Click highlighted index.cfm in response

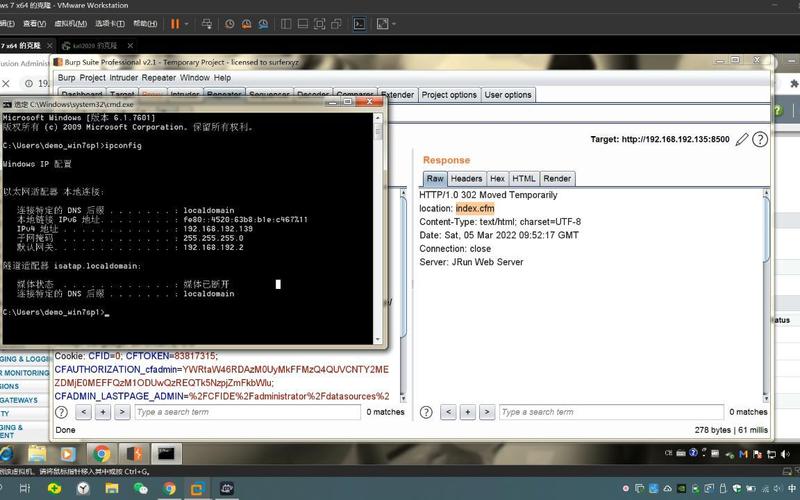pyautogui.click(x=475, y=208)
